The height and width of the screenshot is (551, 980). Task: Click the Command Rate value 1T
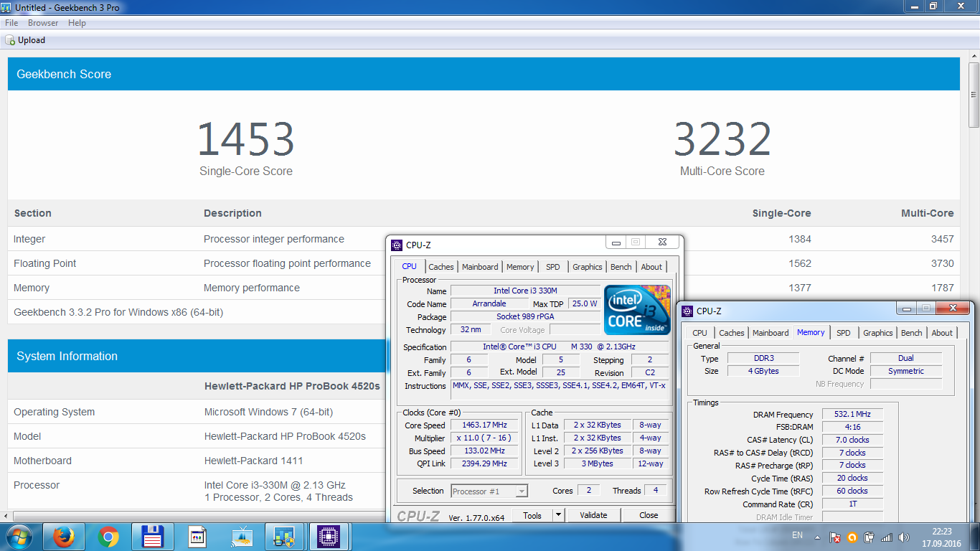pos(852,504)
